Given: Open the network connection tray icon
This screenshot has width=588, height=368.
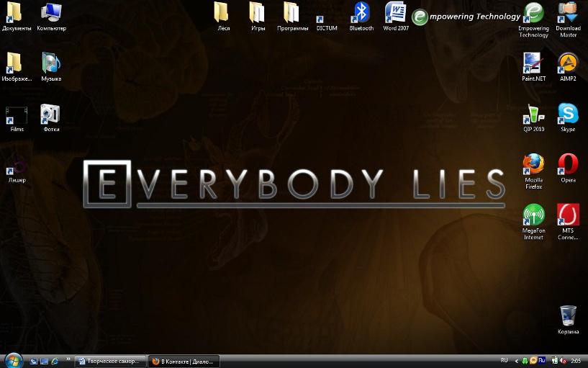Looking at the screenshot, I should pos(555,361).
